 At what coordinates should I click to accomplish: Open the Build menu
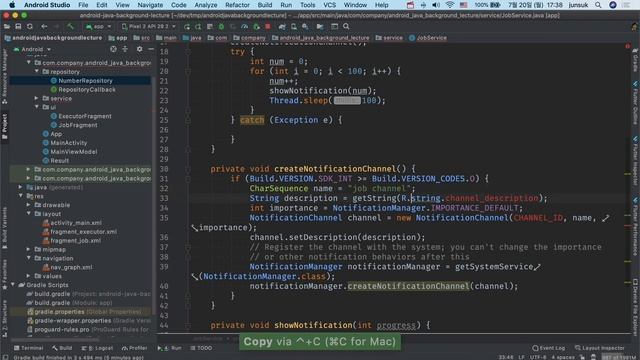tap(265, 5)
